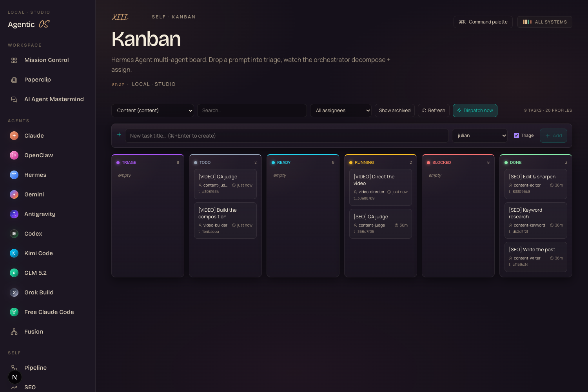The image size is (588, 392).
Task: Click the SEO trend arrow icon
Action: [x=14, y=387]
